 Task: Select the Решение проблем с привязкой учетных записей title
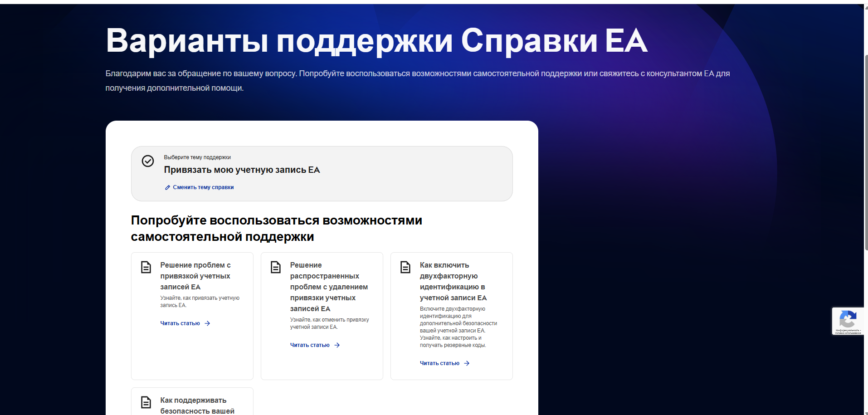tap(195, 276)
